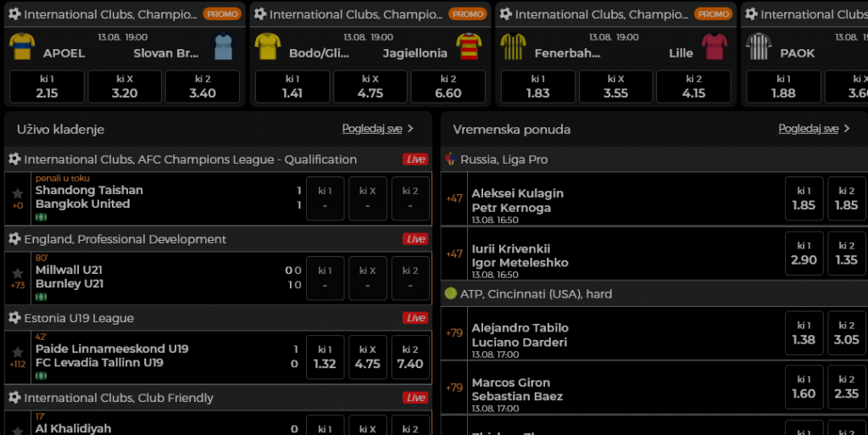Click the Lille maroon jersey icon
The image size is (868, 435).
[x=715, y=47]
